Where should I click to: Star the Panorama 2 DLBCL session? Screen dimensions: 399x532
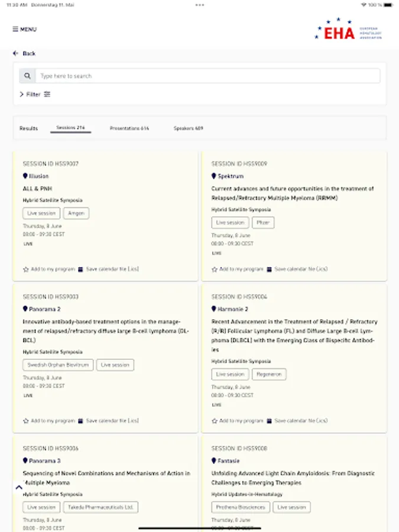tap(26, 421)
